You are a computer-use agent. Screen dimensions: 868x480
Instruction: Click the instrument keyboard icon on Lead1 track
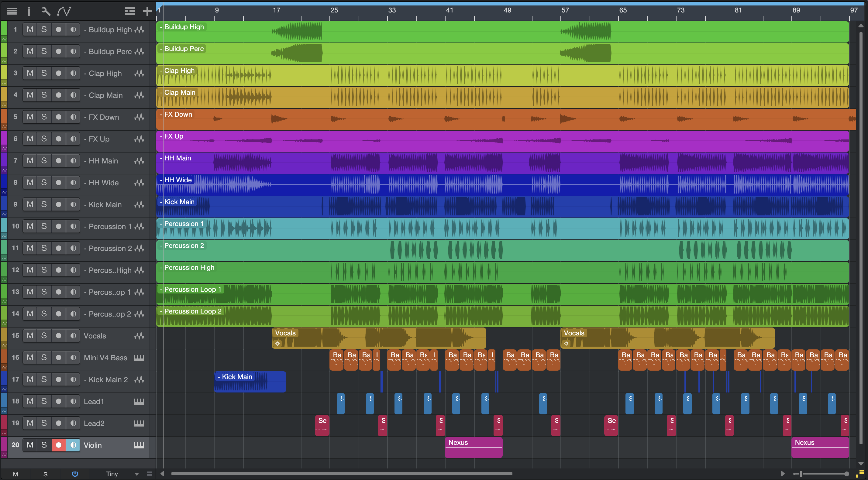point(139,402)
